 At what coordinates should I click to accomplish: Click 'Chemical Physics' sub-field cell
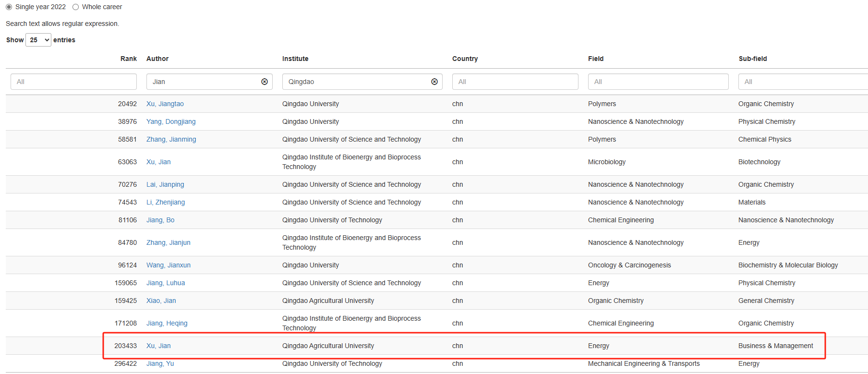coord(765,139)
